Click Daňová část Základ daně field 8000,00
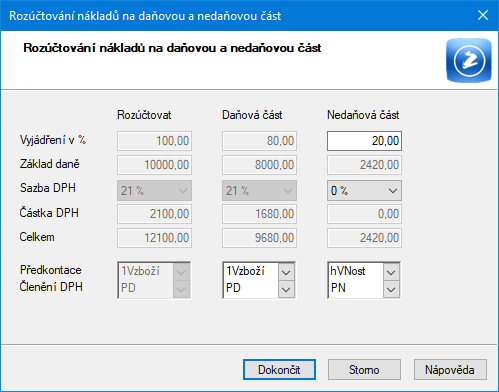Viewport: 499px width, 392px height. pyautogui.click(x=259, y=165)
